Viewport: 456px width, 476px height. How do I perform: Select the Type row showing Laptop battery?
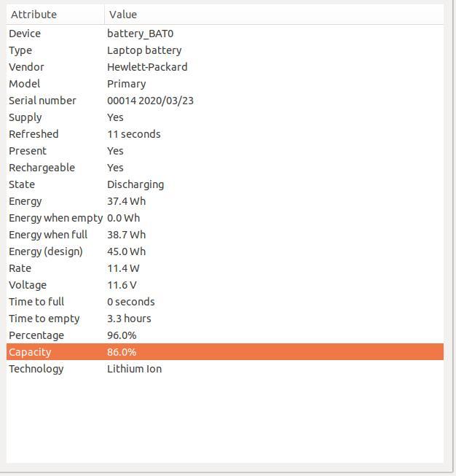coord(225,50)
